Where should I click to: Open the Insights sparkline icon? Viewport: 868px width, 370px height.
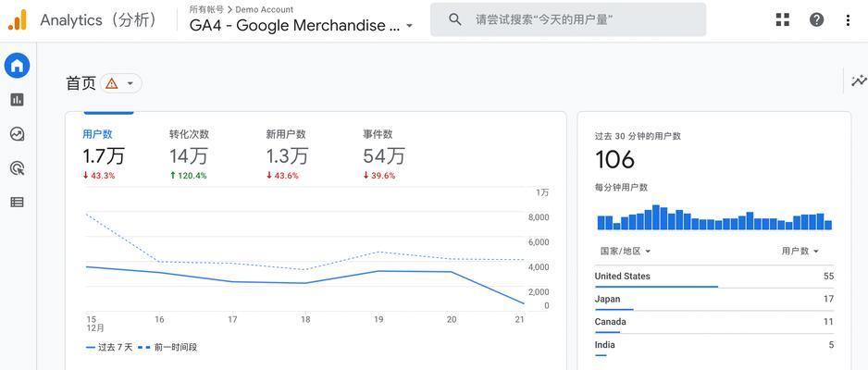(859, 80)
